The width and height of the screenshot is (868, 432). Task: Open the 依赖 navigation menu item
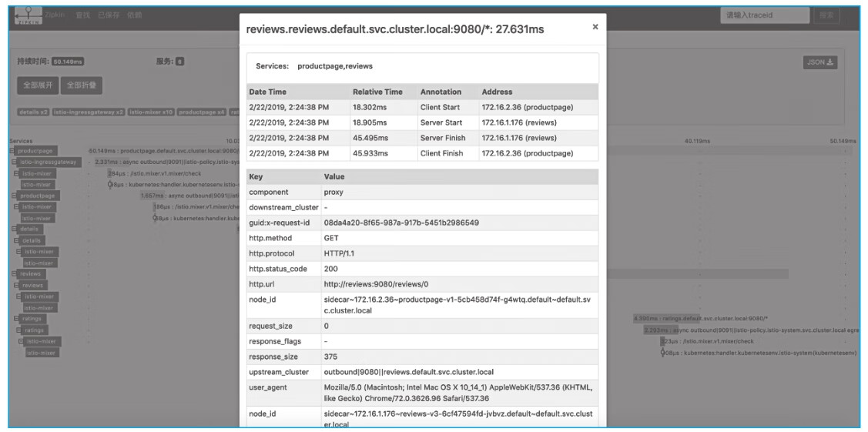click(x=134, y=15)
